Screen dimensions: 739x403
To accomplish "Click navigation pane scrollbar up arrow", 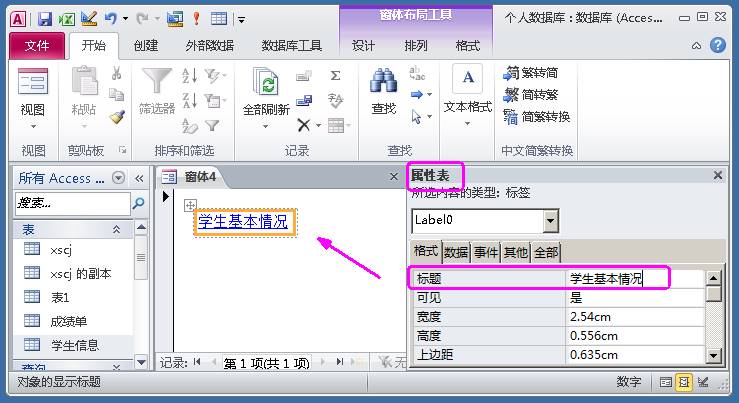I will click(141, 228).
